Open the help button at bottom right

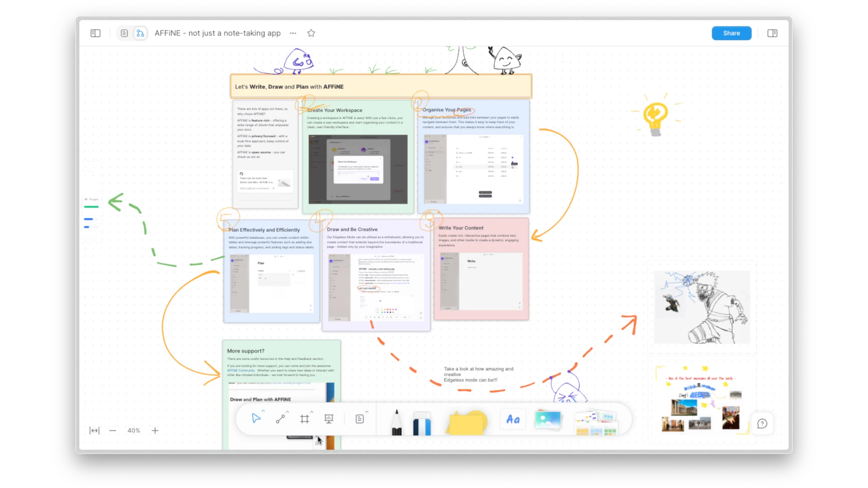point(763,423)
